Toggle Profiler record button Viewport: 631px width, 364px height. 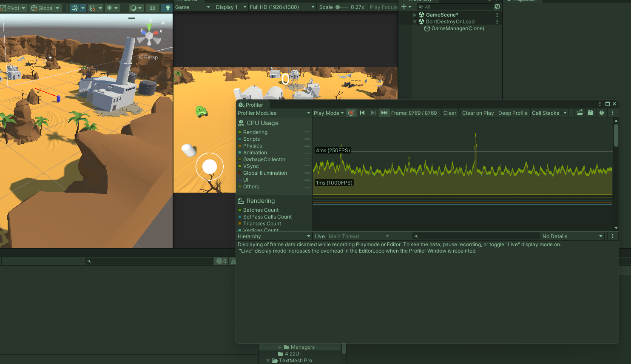pyautogui.click(x=351, y=113)
